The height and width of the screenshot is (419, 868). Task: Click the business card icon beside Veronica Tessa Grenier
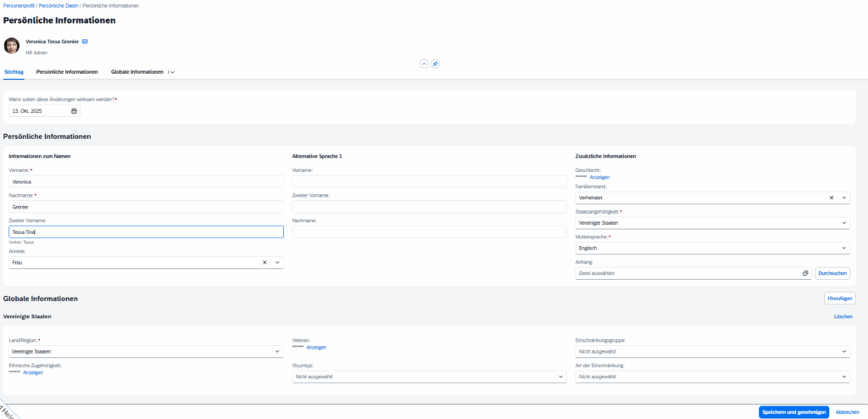[85, 41]
